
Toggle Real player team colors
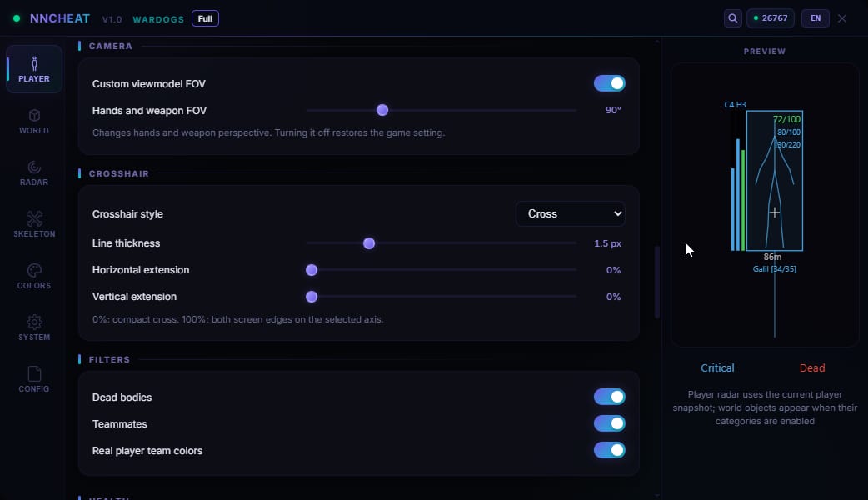(x=610, y=450)
